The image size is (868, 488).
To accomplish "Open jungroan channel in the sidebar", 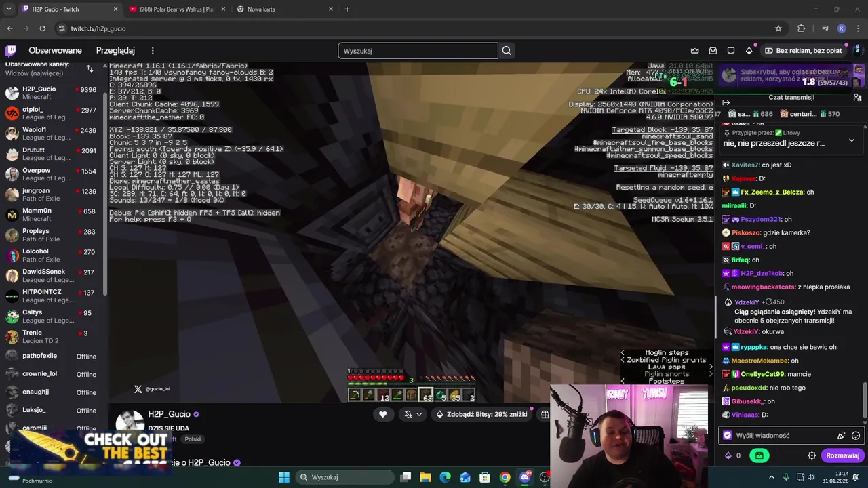I will pyautogui.click(x=52, y=195).
